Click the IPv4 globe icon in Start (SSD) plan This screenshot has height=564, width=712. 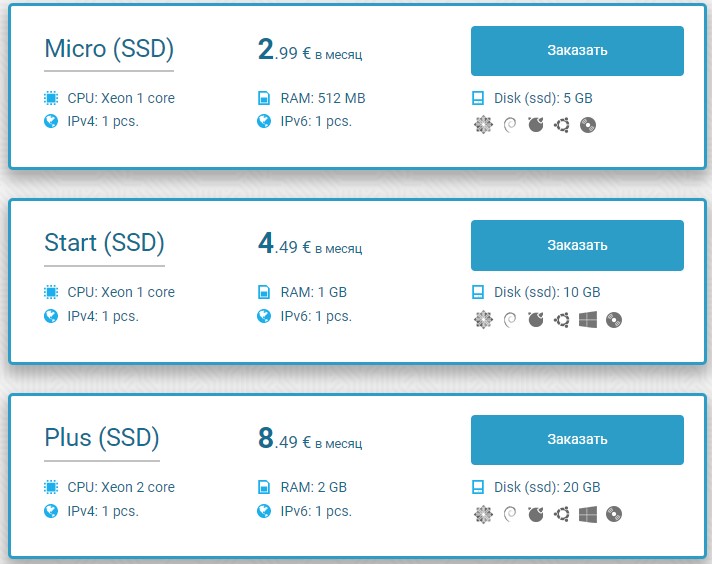[51, 316]
